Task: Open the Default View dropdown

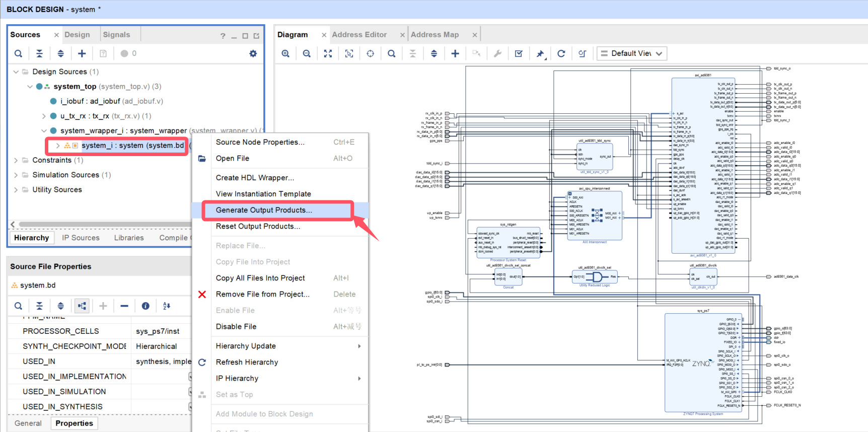Action: pyautogui.click(x=632, y=53)
